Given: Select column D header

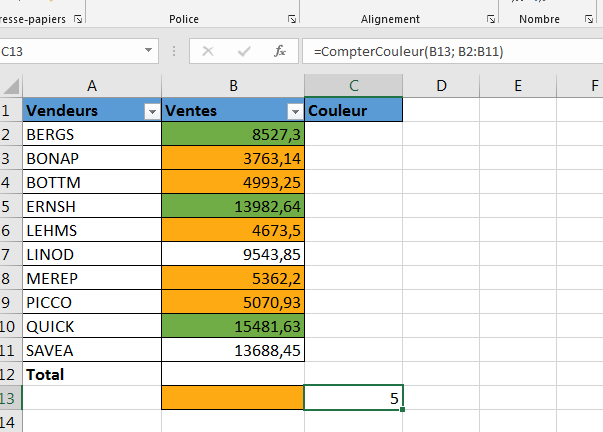Looking at the screenshot, I should (x=441, y=86).
